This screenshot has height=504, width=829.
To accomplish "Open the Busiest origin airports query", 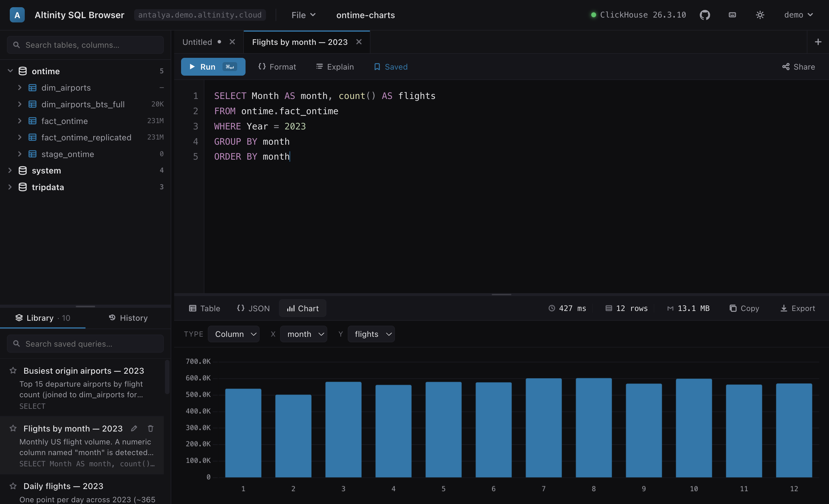I will coord(82,387).
